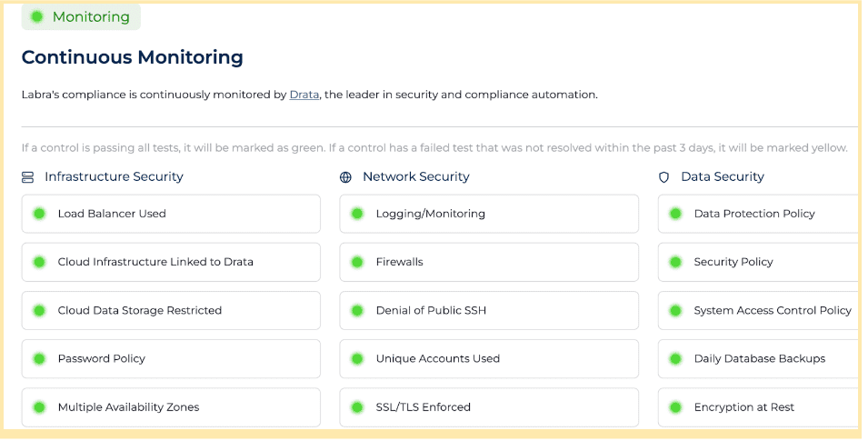Click the Data Security shield icon
868x441 pixels.
[x=663, y=177]
